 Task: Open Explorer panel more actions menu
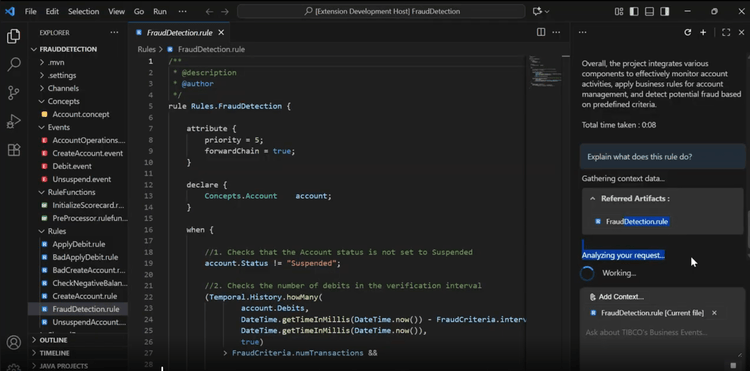[114, 33]
